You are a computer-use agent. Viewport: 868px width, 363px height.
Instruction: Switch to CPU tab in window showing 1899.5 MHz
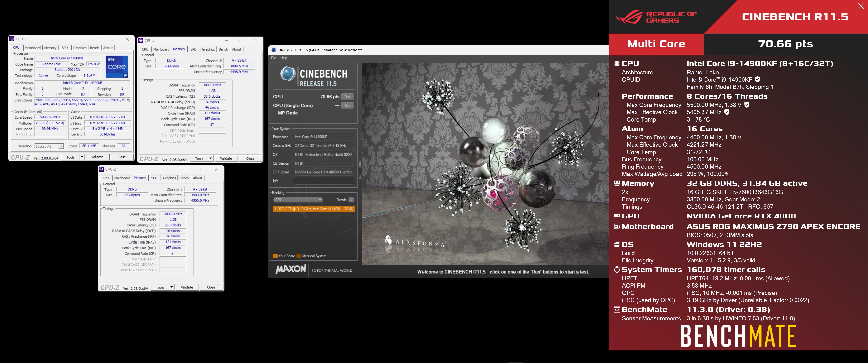(x=145, y=49)
